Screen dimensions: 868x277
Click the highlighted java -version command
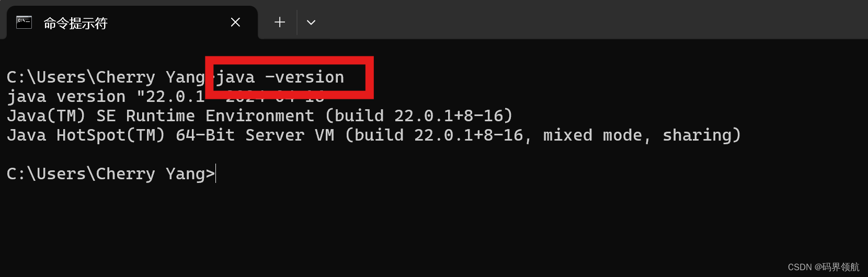pyautogui.click(x=280, y=77)
